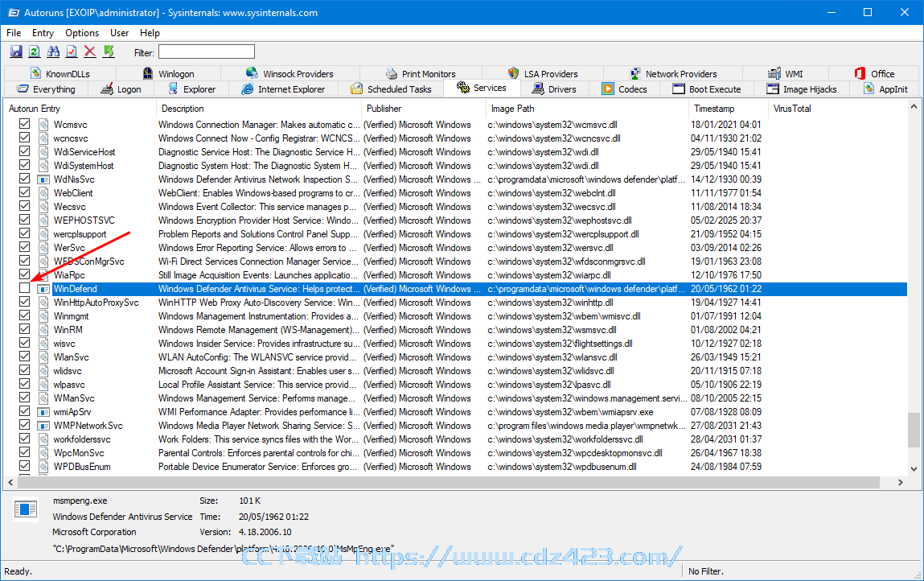Open the User menu
The height and width of the screenshot is (581, 924).
pyautogui.click(x=119, y=33)
